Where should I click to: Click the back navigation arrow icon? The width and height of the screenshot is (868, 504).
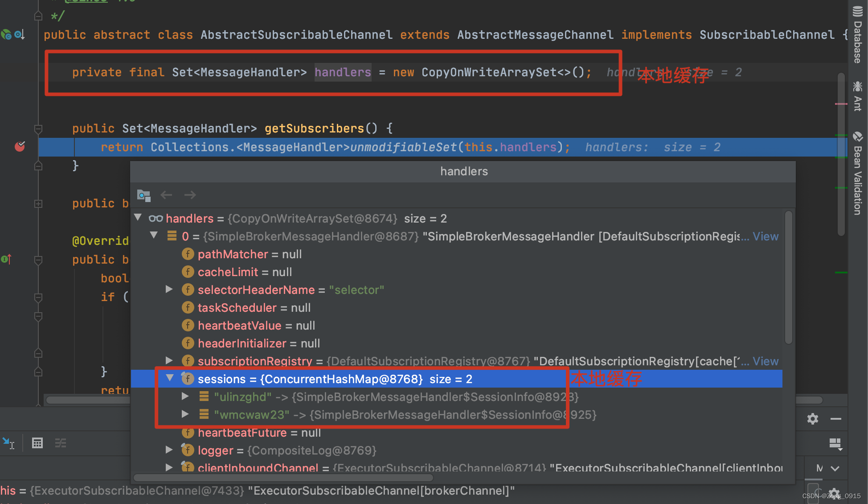pyautogui.click(x=167, y=194)
